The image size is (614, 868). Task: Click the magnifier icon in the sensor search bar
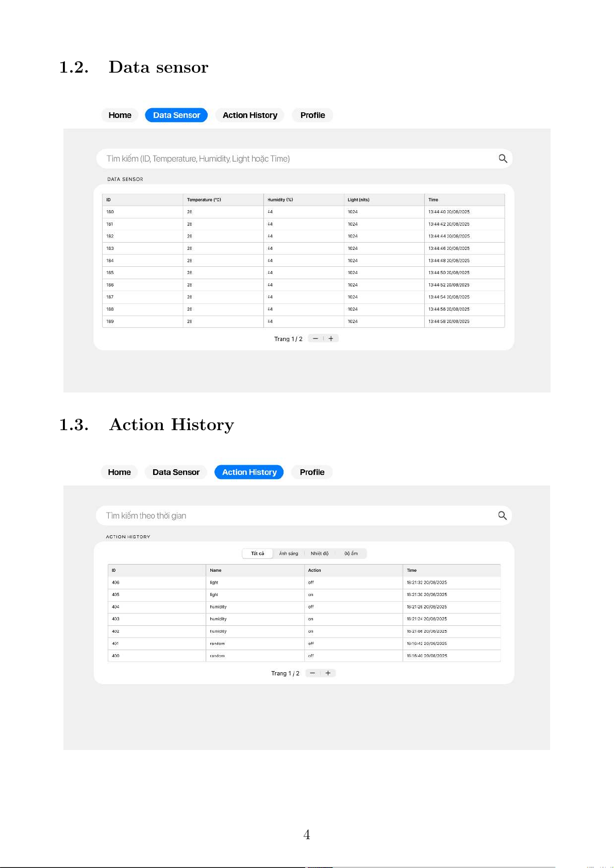point(503,159)
